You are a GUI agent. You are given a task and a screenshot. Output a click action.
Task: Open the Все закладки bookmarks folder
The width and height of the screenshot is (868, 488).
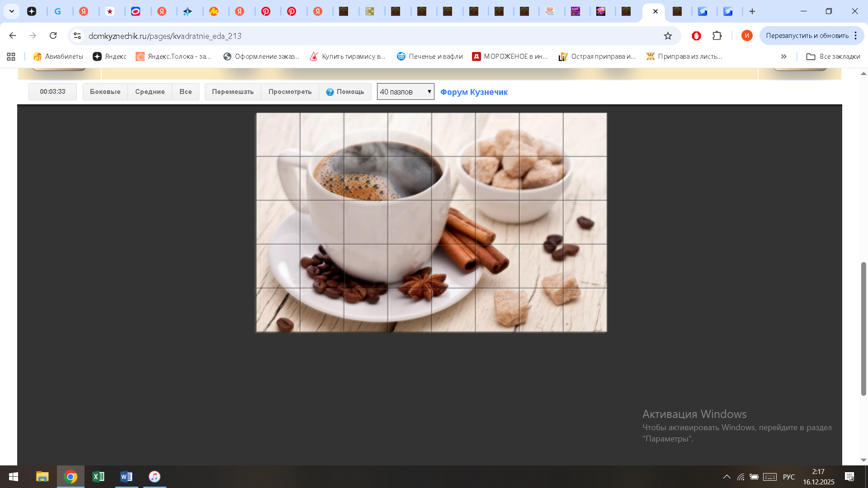833,56
